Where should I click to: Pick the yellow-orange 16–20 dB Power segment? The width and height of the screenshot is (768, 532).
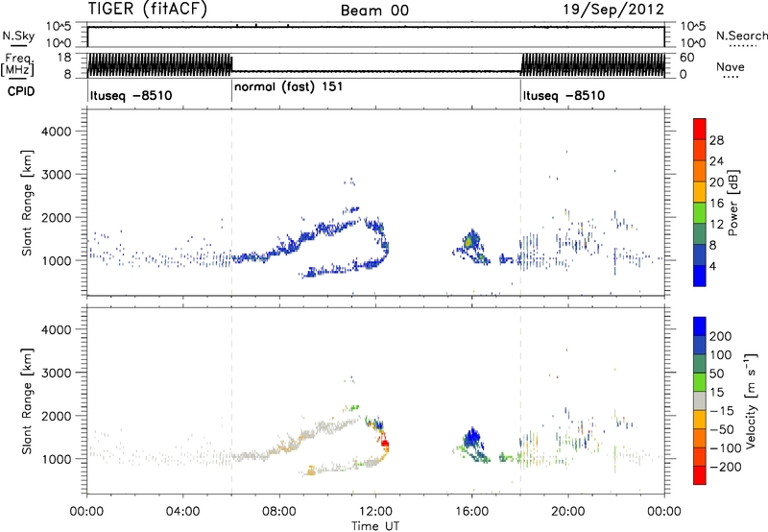tap(700, 191)
